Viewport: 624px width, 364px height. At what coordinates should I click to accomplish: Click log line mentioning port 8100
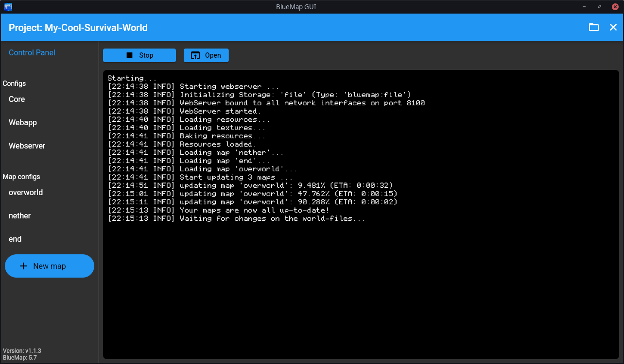pos(266,103)
